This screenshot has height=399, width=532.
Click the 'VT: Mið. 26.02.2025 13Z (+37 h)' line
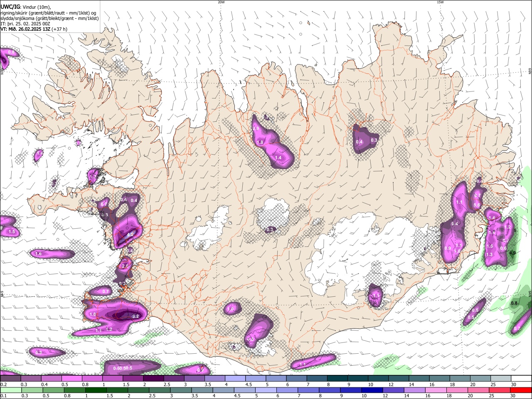coord(34,30)
